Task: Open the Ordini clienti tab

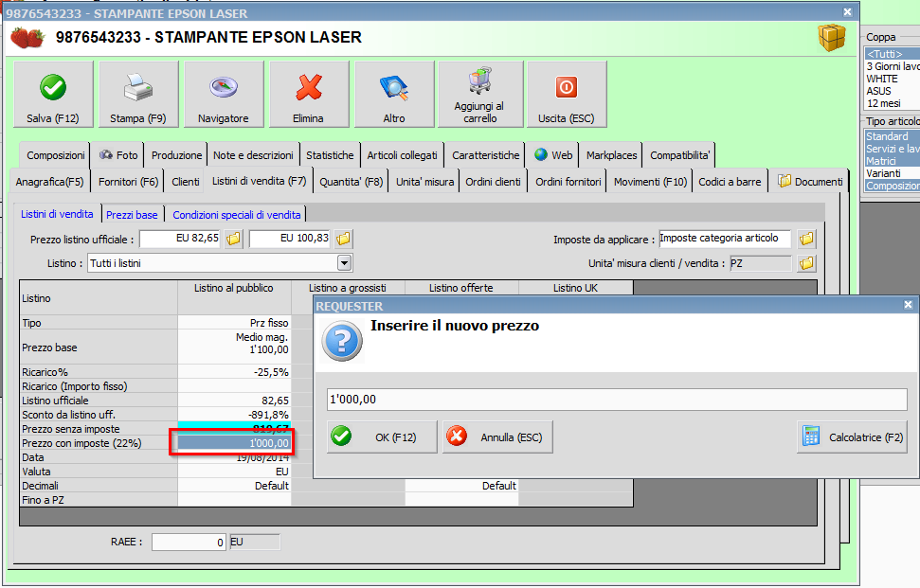Action: (x=493, y=182)
